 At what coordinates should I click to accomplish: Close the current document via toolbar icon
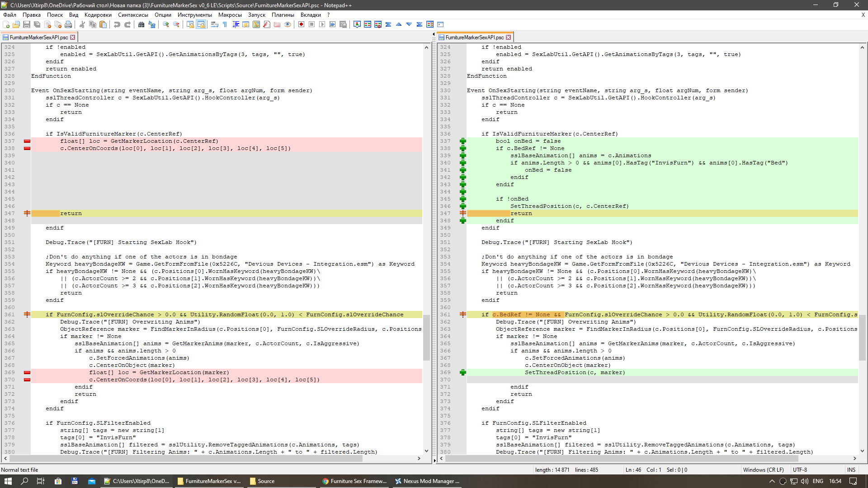[47, 24]
